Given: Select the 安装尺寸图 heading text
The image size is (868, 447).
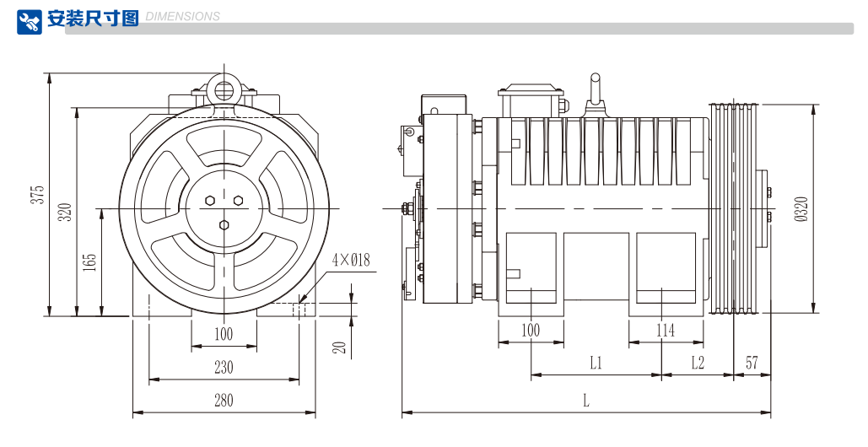Looking at the screenshot, I should pyautogui.click(x=93, y=19).
